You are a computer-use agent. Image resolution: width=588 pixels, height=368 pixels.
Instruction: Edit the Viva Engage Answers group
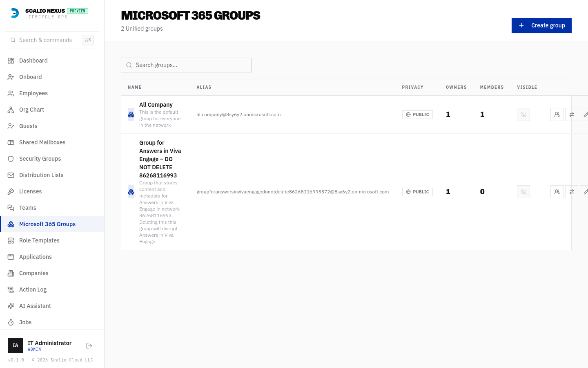pos(585,192)
